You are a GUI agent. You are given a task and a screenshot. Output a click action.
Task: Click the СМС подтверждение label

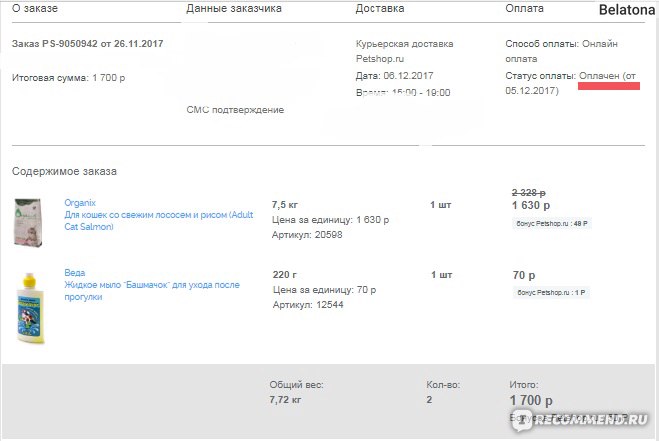pos(235,110)
